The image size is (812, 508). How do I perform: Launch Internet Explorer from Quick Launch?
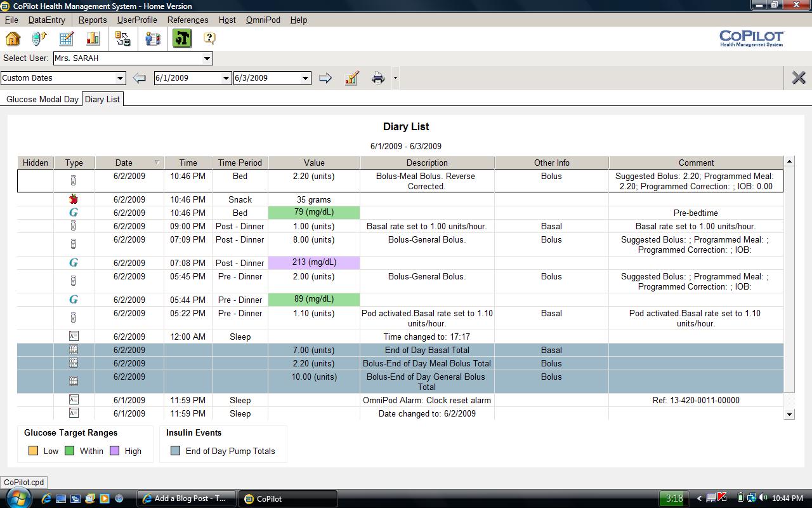coord(46,498)
